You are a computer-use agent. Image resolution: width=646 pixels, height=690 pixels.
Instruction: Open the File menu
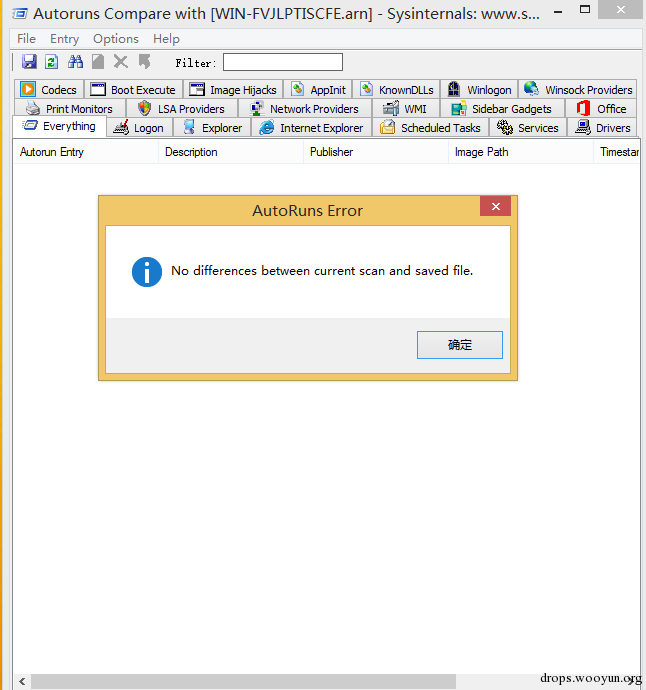coord(26,39)
